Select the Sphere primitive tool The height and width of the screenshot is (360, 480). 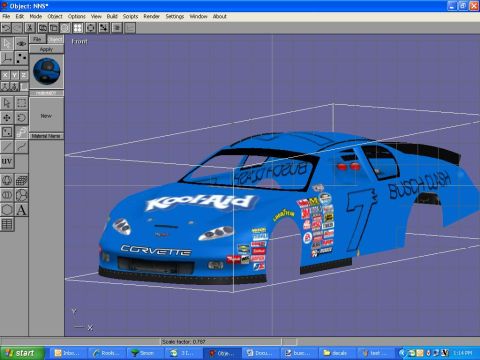tap(7, 180)
